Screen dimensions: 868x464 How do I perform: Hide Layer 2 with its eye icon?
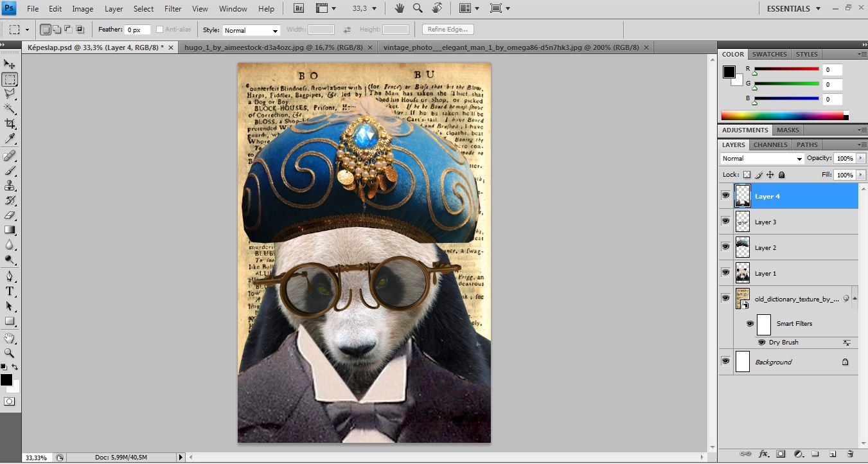725,247
